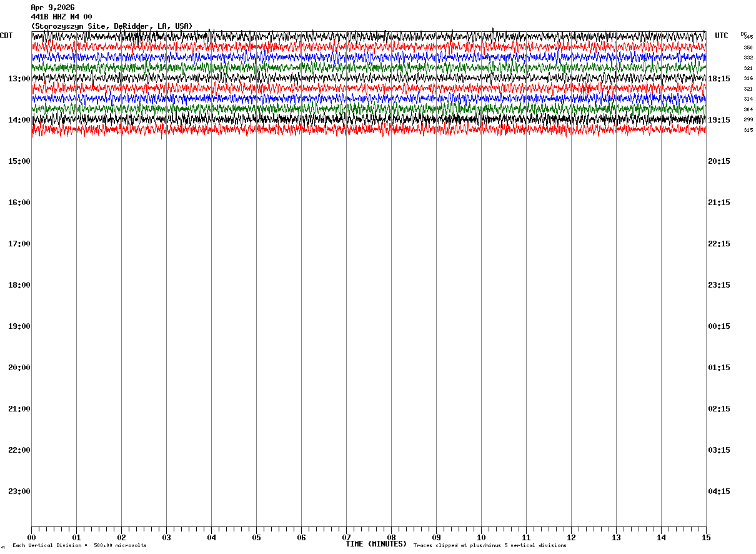Click the Apr 9,2026 date header
This screenshot has width=756, height=554.
tap(52, 8)
